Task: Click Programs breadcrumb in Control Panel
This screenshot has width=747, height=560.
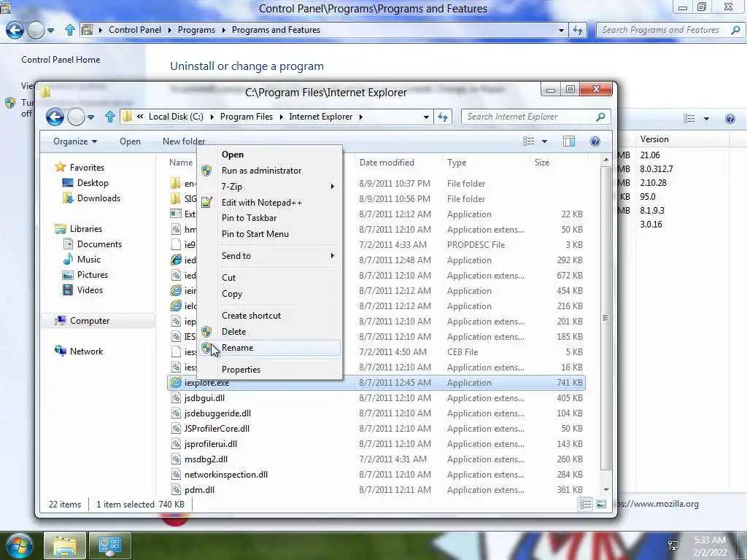Action: tap(196, 30)
